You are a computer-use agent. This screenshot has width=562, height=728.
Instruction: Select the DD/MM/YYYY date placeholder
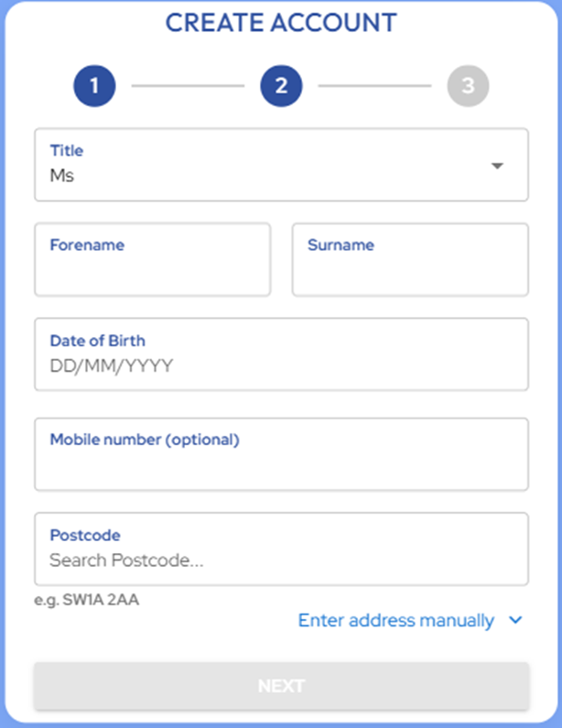point(112,366)
